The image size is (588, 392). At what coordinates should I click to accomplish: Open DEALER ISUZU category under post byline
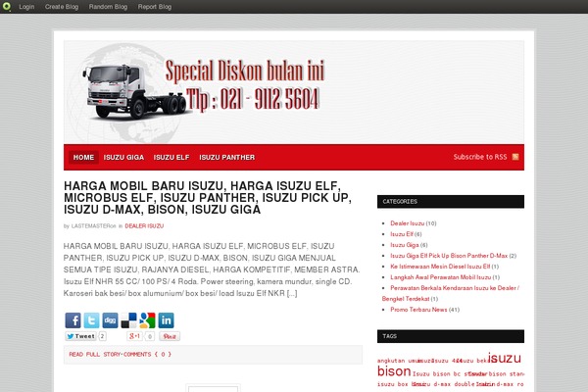tap(144, 226)
